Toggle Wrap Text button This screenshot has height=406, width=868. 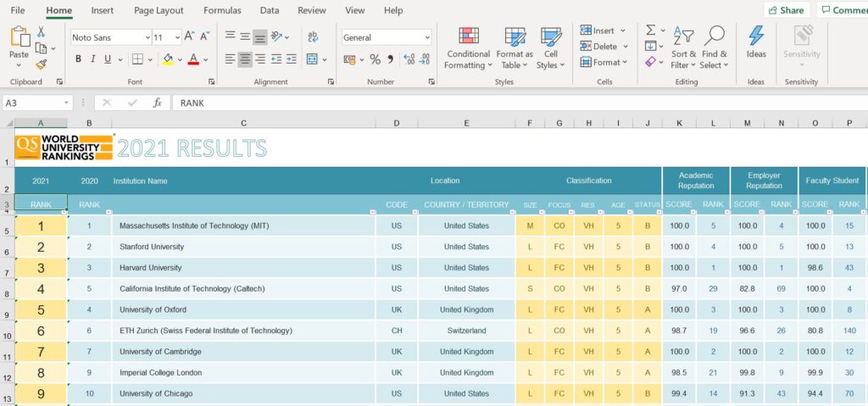(x=313, y=36)
